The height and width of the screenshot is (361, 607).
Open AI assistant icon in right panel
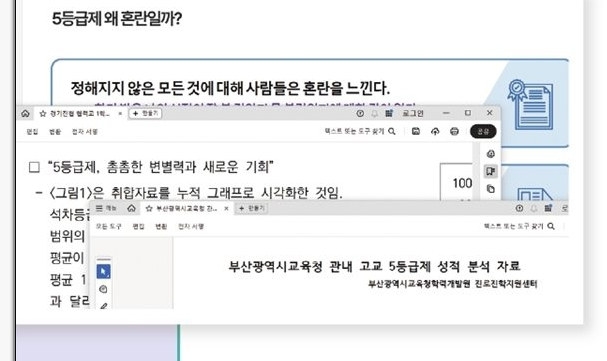click(490, 154)
